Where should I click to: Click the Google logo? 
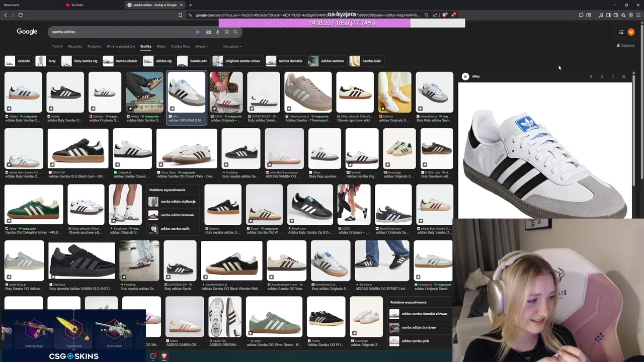[x=27, y=32]
